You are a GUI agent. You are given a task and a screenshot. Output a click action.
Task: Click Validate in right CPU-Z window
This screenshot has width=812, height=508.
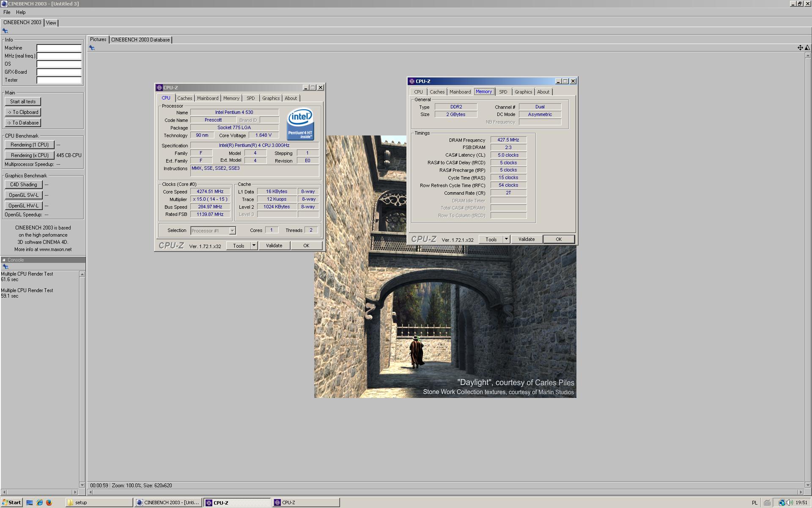coord(527,239)
